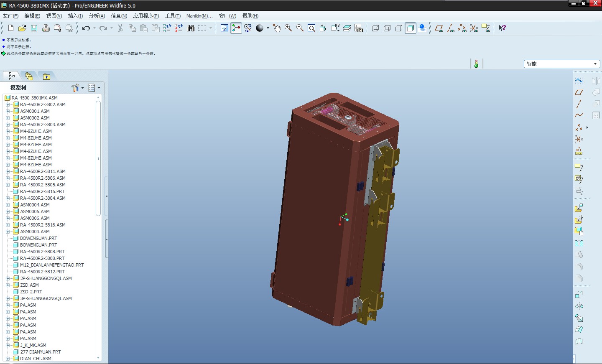Click the Save file icon
The width and height of the screenshot is (602, 364).
(34, 28)
